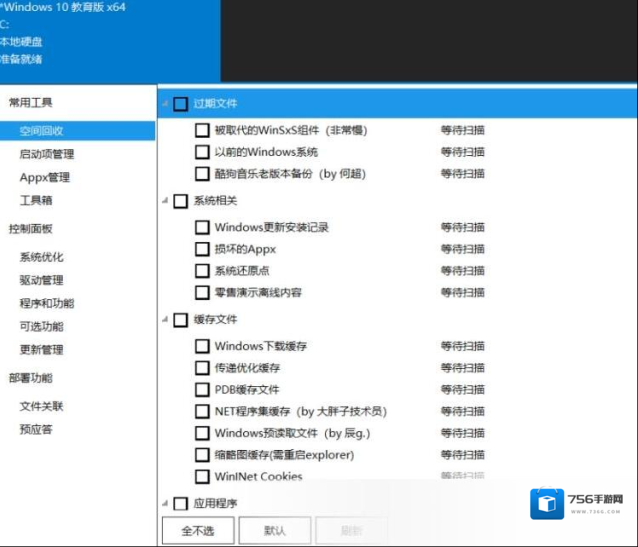Go to 系统优化 in sidebar
Image resolution: width=638 pixels, height=547 pixels.
[41, 257]
